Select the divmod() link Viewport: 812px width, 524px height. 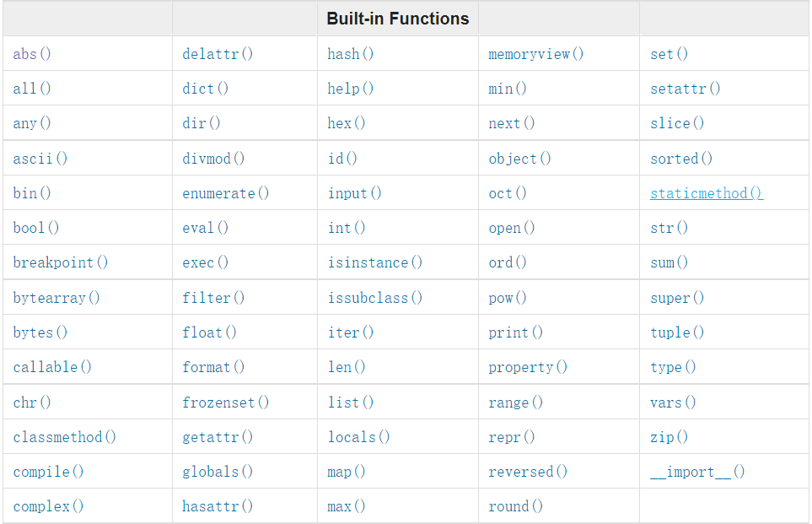click(213, 159)
